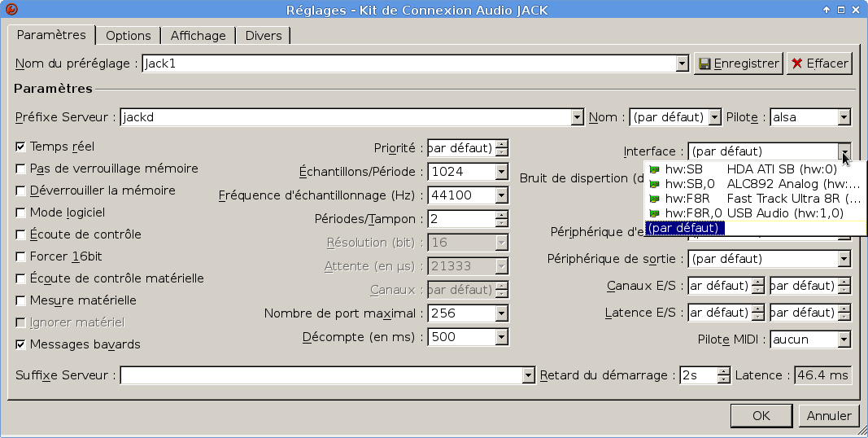The width and height of the screenshot is (868, 438).
Task: Click the red X icon on Effacer
Action: [796, 64]
